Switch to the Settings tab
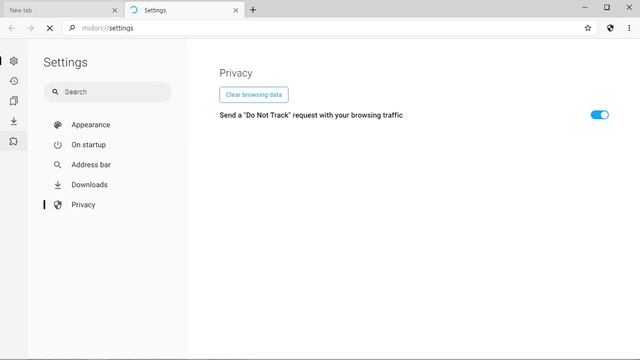Screen dimensions: 640x360 click(184, 10)
